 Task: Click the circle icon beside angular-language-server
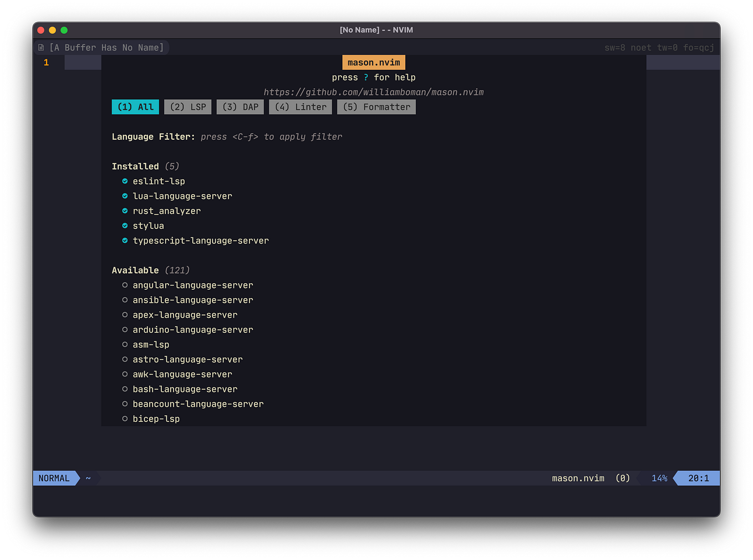coord(124,285)
